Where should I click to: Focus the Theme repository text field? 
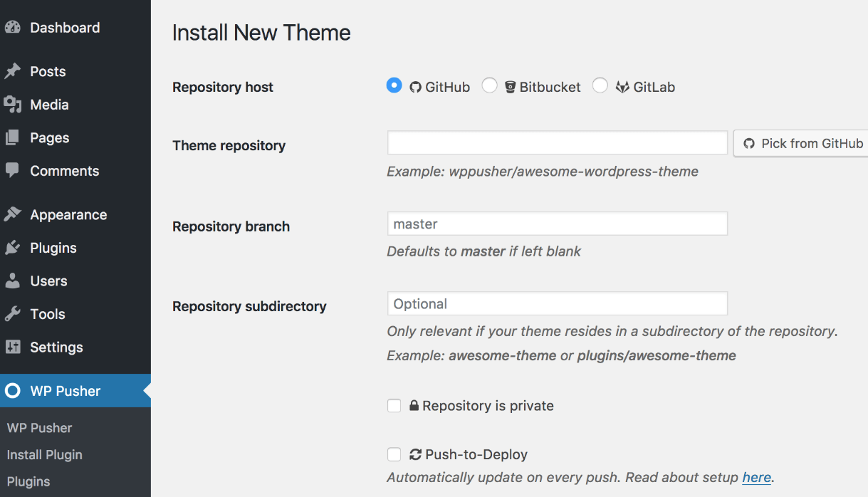(557, 143)
